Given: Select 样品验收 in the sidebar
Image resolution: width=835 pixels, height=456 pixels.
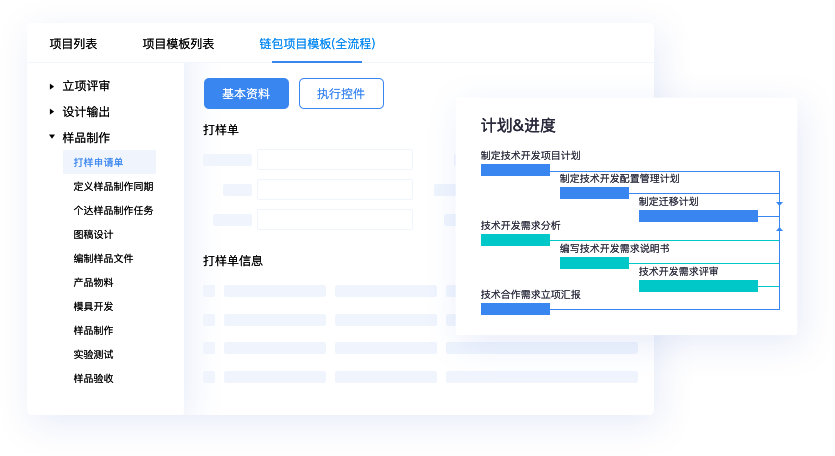Looking at the screenshot, I should [x=93, y=378].
